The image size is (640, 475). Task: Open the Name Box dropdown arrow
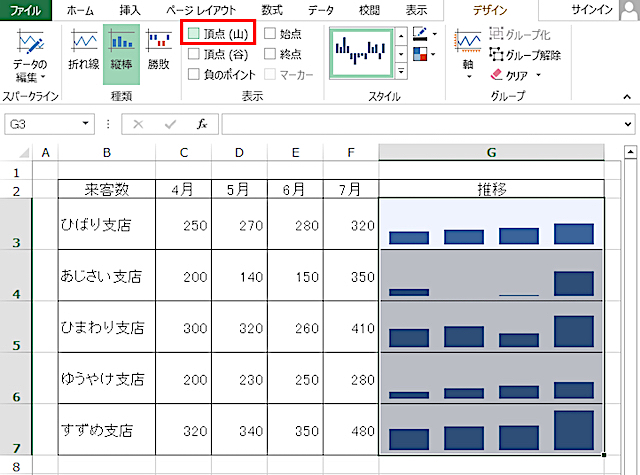[85, 124]
